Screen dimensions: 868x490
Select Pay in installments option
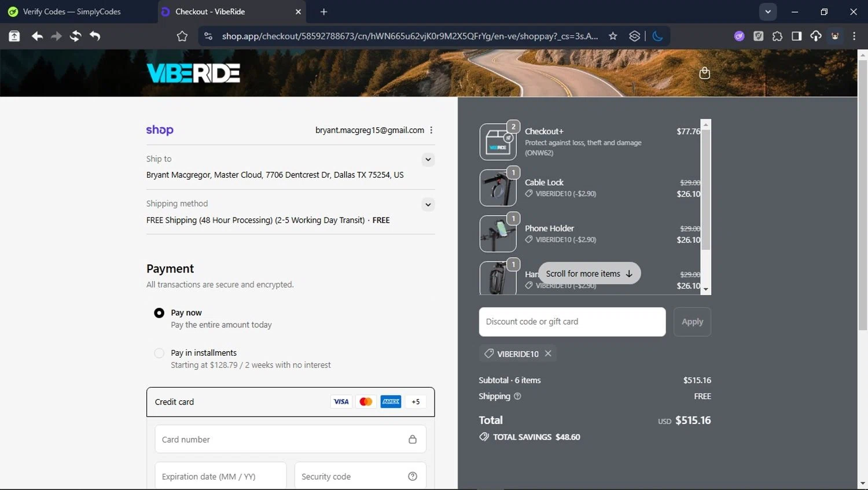point(159,353)
